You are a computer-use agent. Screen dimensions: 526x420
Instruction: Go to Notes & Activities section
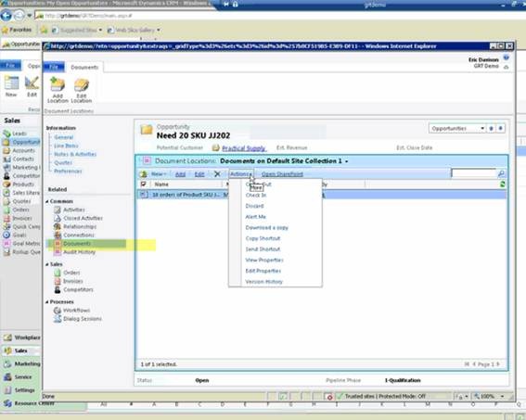[75, 154]
